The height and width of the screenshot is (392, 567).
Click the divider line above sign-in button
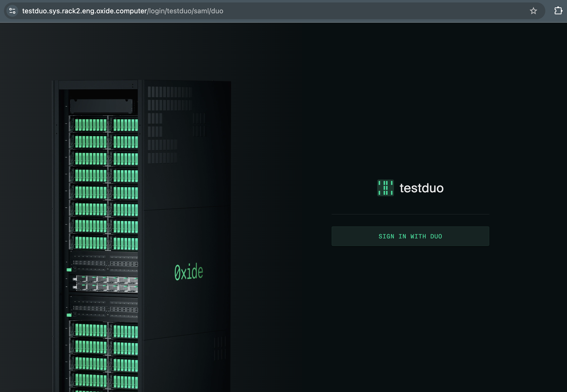tap(410, 214)
